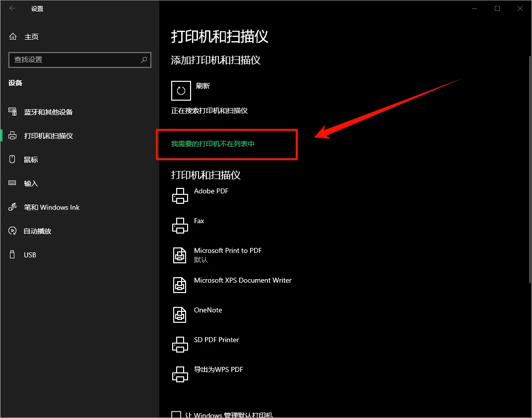Go to 主页 settings home

[x=32, y=37]
